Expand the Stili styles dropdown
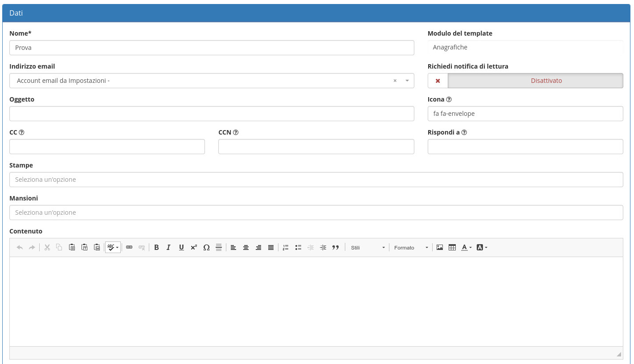Screen dimensions: 634x364 (x=368, y=247)
